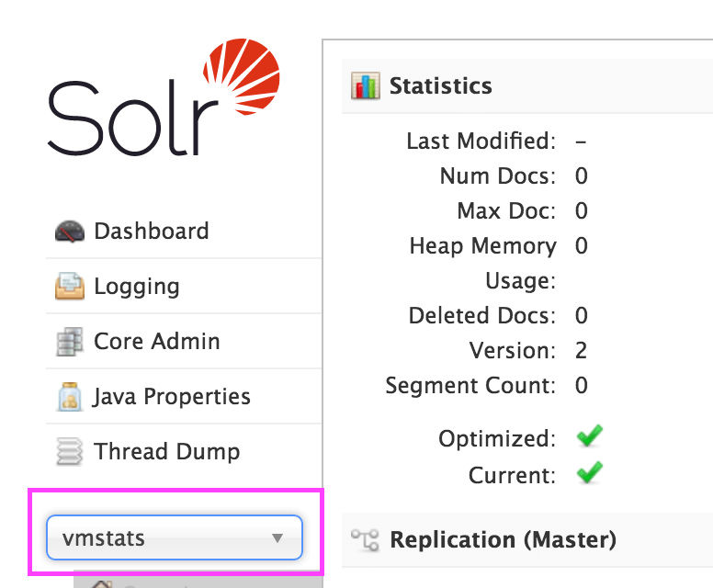
Task: Go to Core Admin
Action: click(184, 341)
